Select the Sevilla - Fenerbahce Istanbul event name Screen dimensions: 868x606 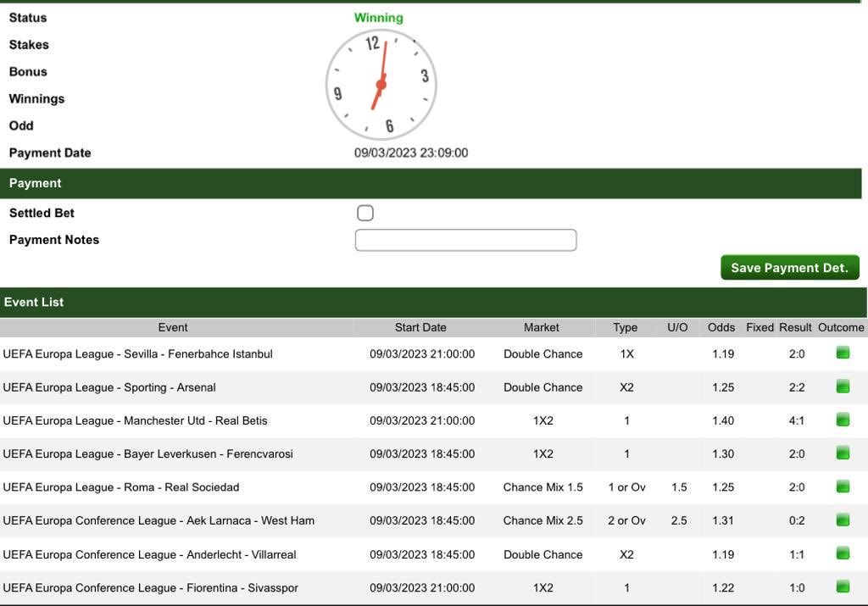[x=138, y=354]
